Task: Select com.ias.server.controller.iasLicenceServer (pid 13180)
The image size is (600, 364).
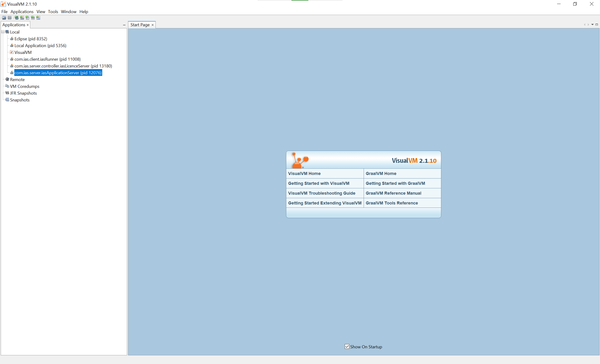Action: (63, 66)
